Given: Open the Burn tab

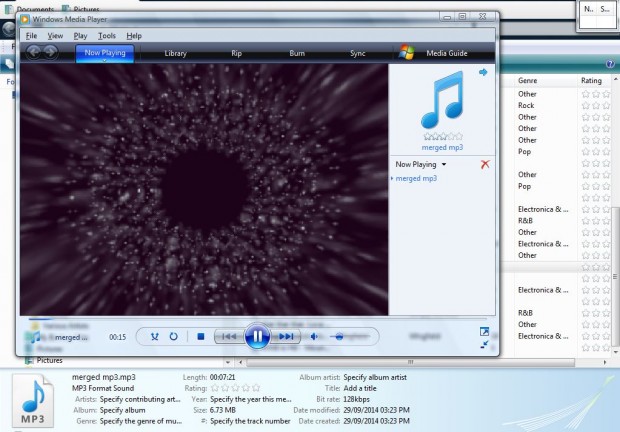Looking at the screenshot, I should pyautogui.click(x=297, y=53).
